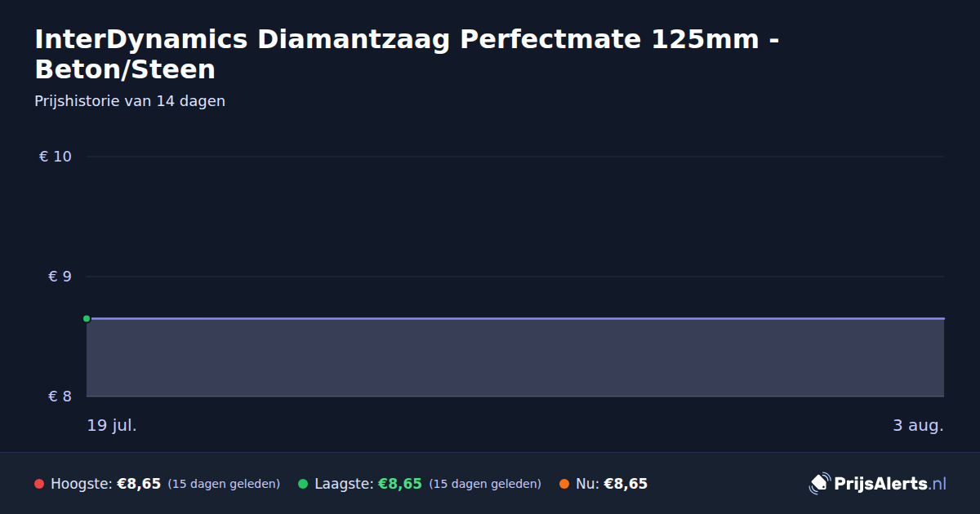Click the 3 aug. date label

coord(918,425)
